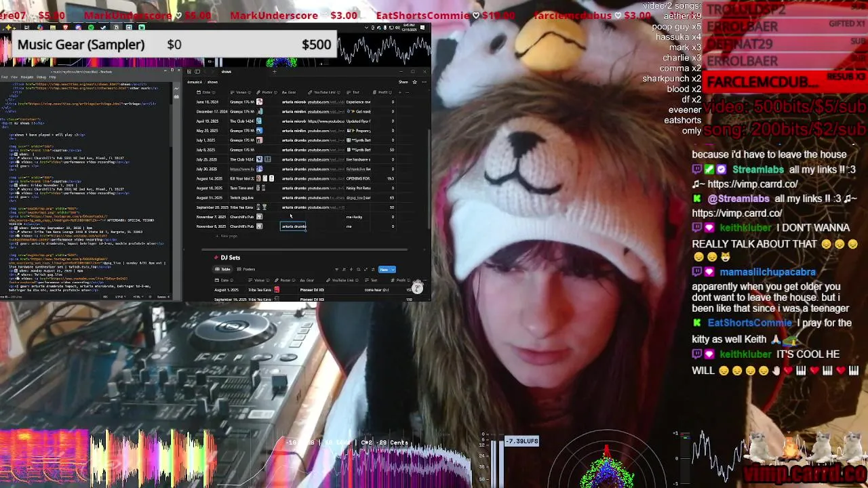Click the 'November 7, 2025' date cell

[x=211, y=217]
